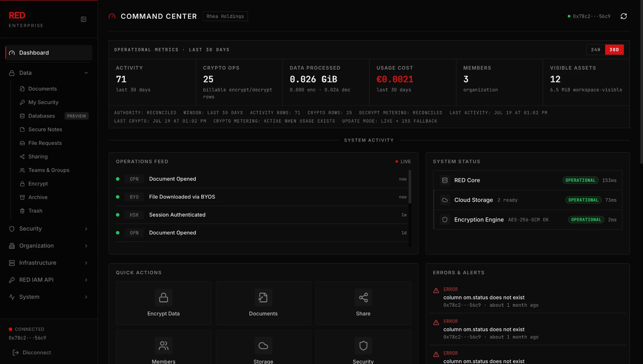Image resolution: width=643 pixels, height=364 pixels.
Task: Click the File Requests inbox icon
Action: (22, 143)
